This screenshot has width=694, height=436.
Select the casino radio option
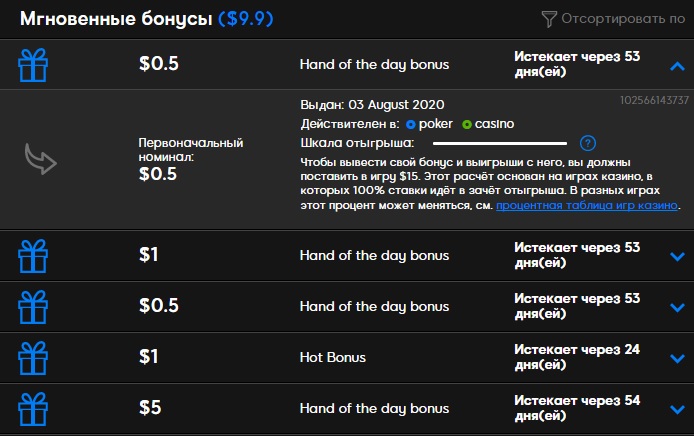tap(467, 124)
